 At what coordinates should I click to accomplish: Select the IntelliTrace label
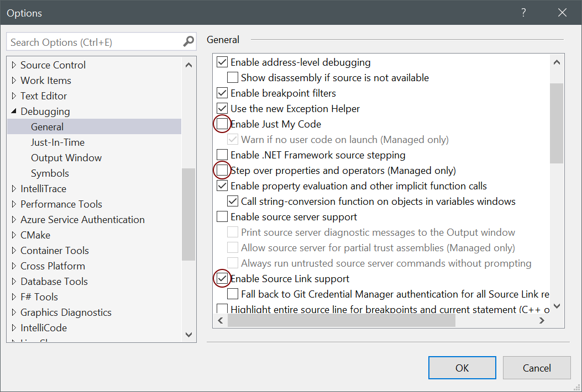[x=43, y=189]
